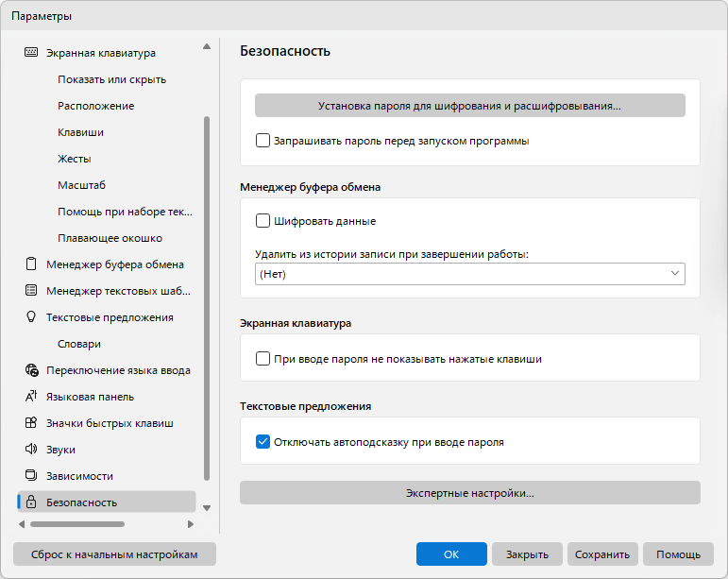The image size is (728, 579).
Task: Check the Шифровать данные checkbox
Action: pos(262,221)
